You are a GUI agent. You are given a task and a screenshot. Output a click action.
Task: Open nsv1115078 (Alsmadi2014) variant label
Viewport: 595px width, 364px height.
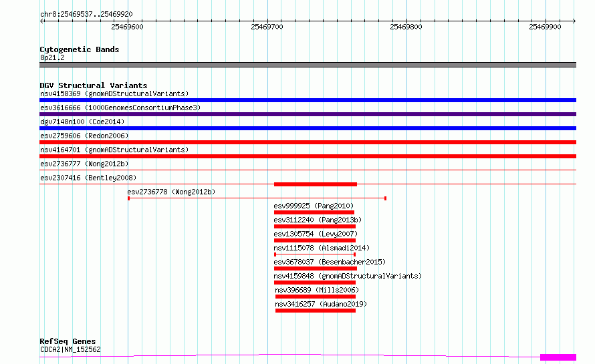coord(322,248)
